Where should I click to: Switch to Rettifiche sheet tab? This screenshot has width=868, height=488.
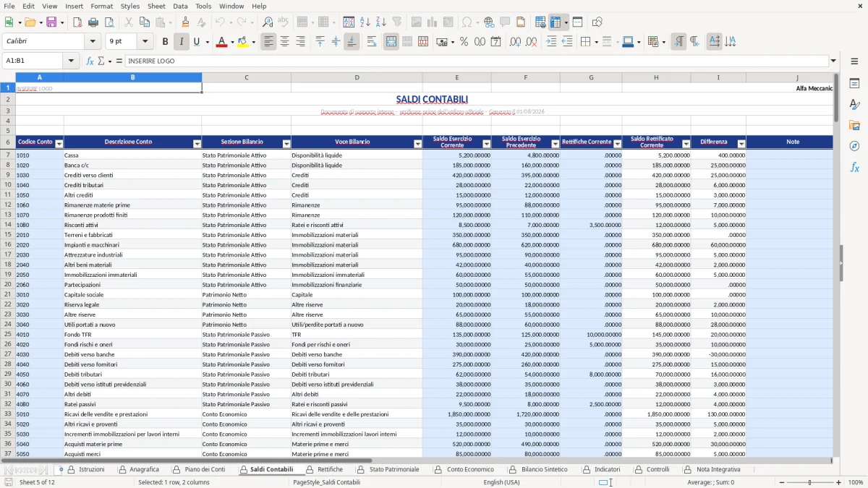pyautogui.click(x=330, y=469)
